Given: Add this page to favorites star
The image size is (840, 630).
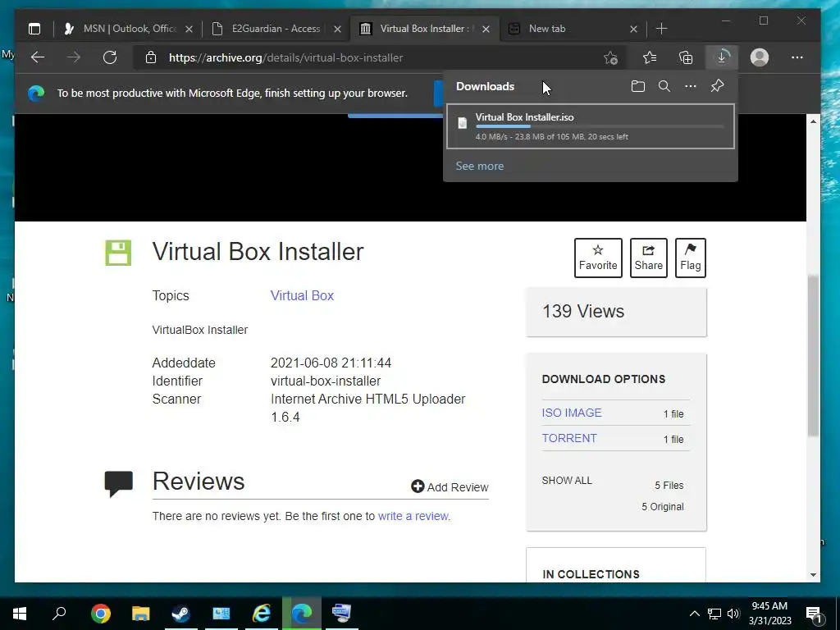Looking at the screenshot, I should (x=610, y=58).
